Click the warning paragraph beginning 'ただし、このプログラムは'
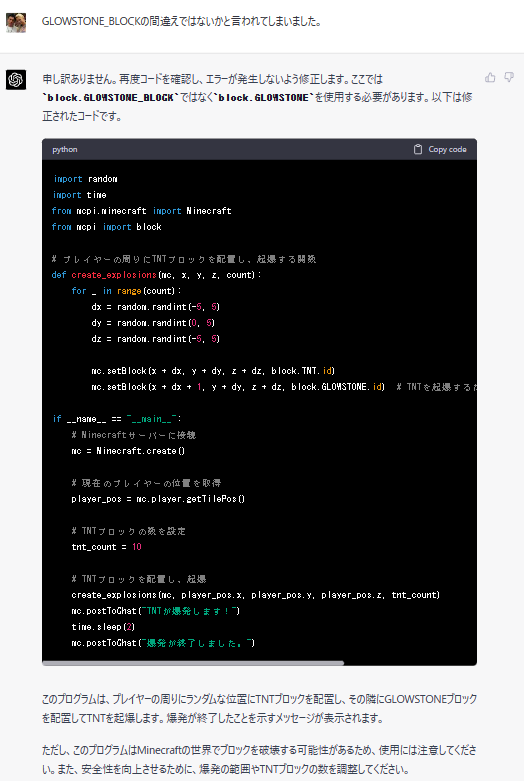524x781 pixels. (x=260, y=759)
